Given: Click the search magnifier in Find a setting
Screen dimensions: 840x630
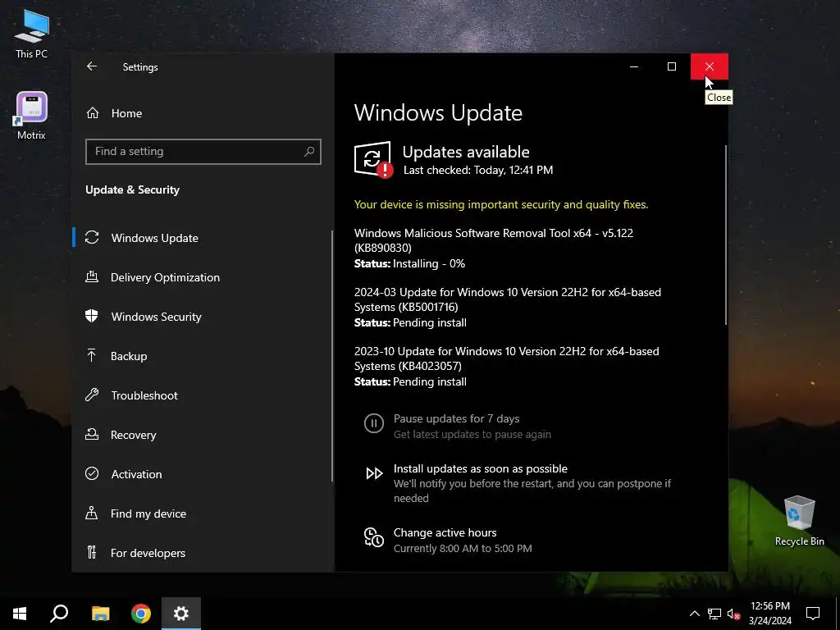Looking at the screenshot, I should 309,151.
